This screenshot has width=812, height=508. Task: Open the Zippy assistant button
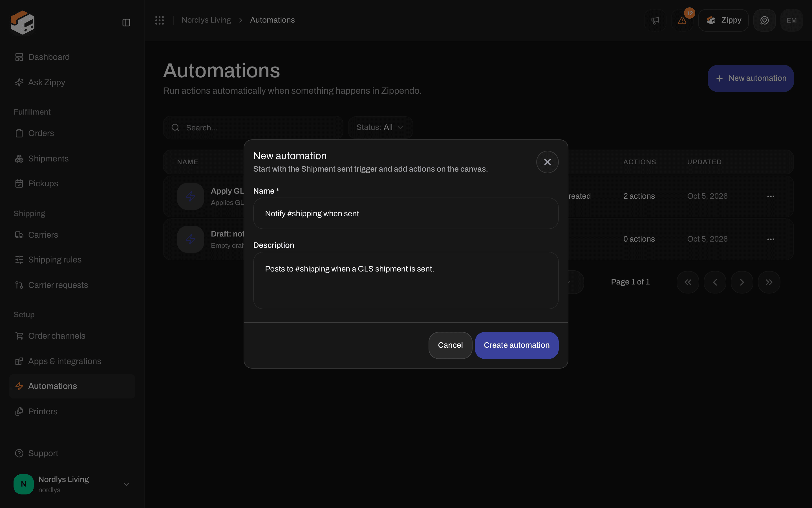[x=723, y=20]
